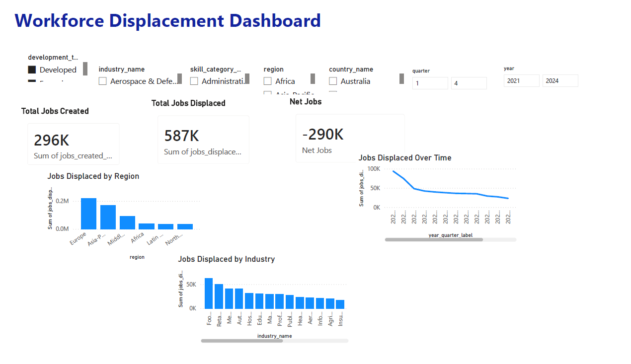The width and height of the screenshot is (631, 364).
Task: Click the year_quarter_label axis title
Action: click(x=451, y=235)
